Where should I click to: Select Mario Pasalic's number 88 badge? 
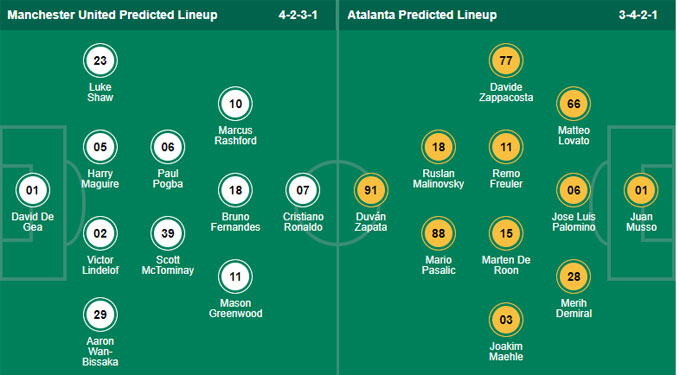(438, 234)
